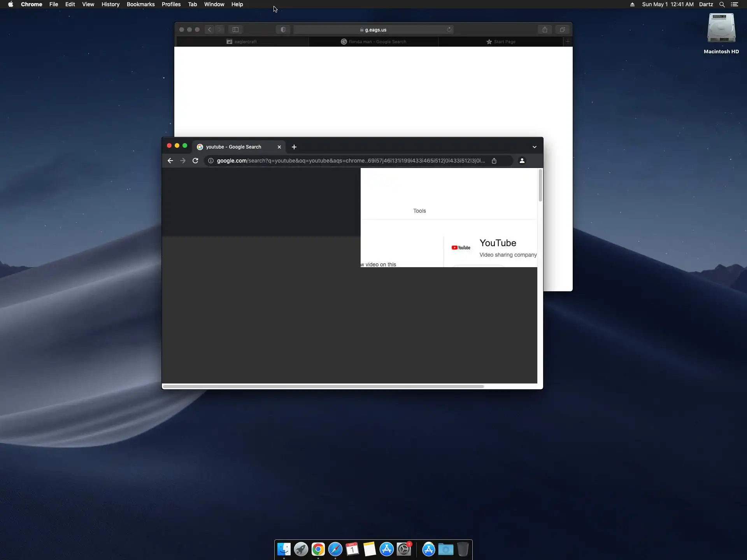
Task: Open the Chrome profile avatar icon
Action: [x=522, y=161]
